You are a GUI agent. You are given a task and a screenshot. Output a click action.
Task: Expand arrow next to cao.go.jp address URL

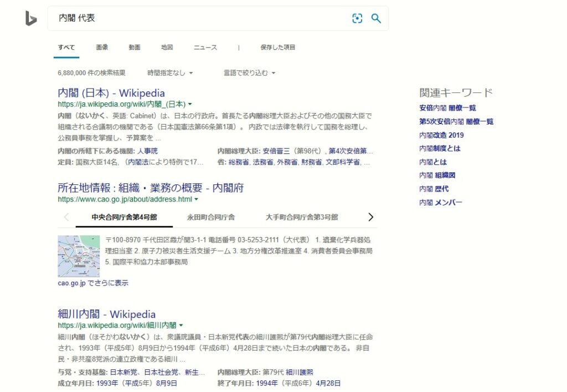[x=197, y=199]
